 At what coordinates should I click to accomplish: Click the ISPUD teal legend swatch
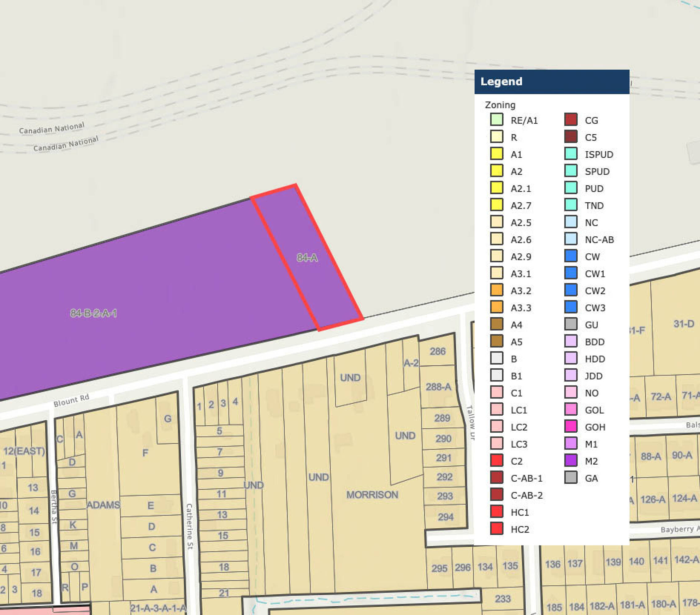[x=570, y=154]
